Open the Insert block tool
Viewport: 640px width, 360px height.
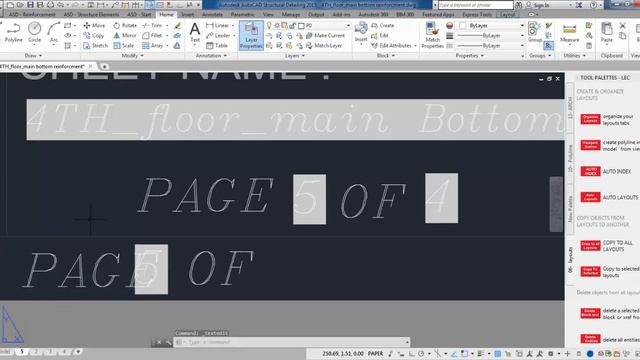click(361, 32)
